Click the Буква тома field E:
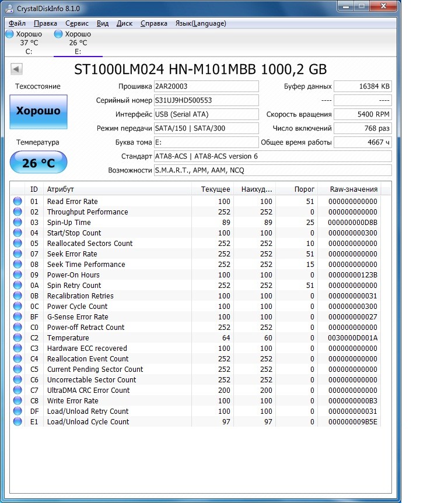Image resolution: width=448 pixels, height=503 pixels. click(206, 142)
